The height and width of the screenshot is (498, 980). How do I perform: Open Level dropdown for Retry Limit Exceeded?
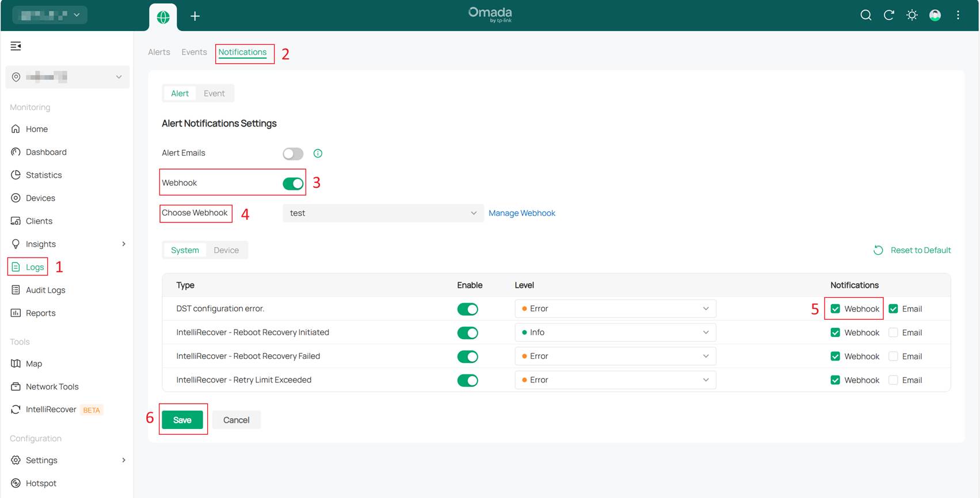pos(615,380)
